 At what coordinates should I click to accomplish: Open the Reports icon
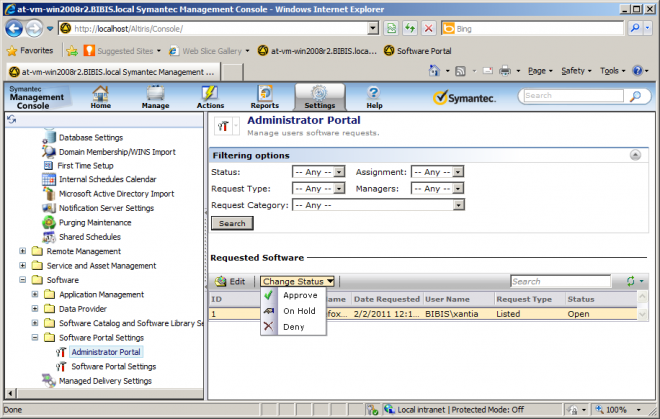click(x=265, y=97)
